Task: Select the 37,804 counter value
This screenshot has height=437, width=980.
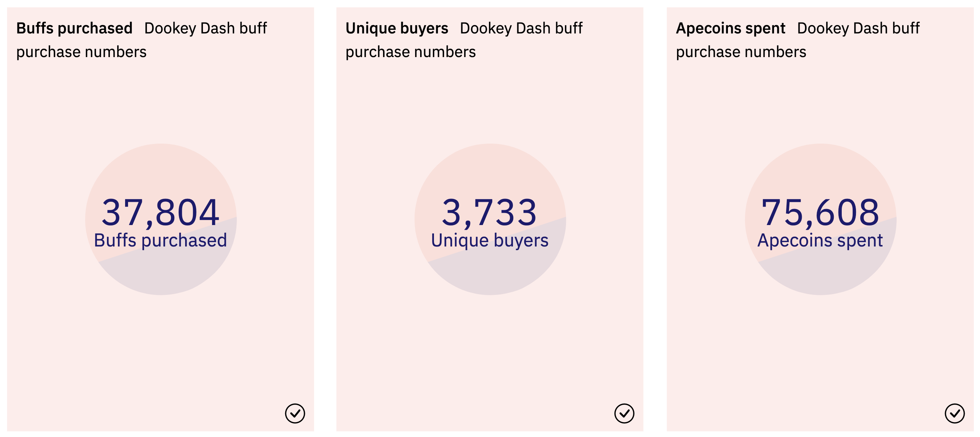Action: [160, 212]
